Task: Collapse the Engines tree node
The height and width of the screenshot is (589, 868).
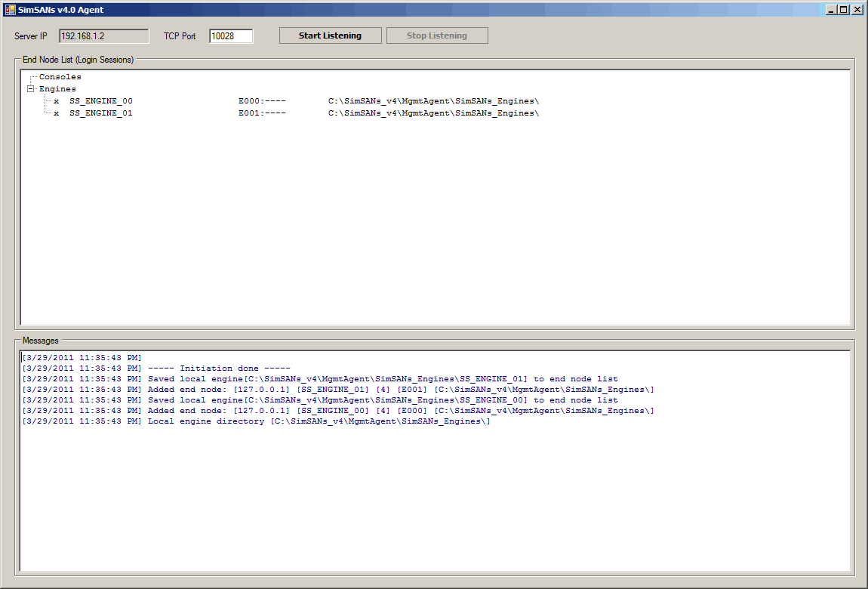Action: [31, 89]
